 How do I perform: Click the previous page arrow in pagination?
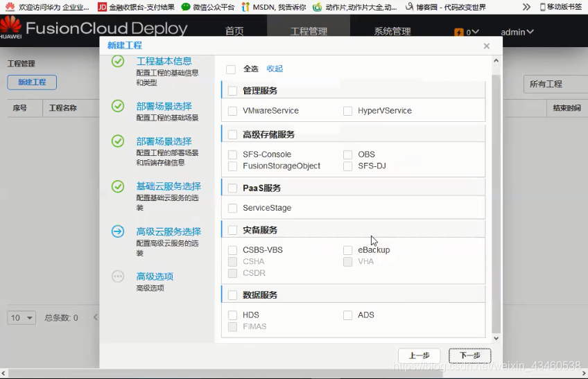click(x=96, y=317)
